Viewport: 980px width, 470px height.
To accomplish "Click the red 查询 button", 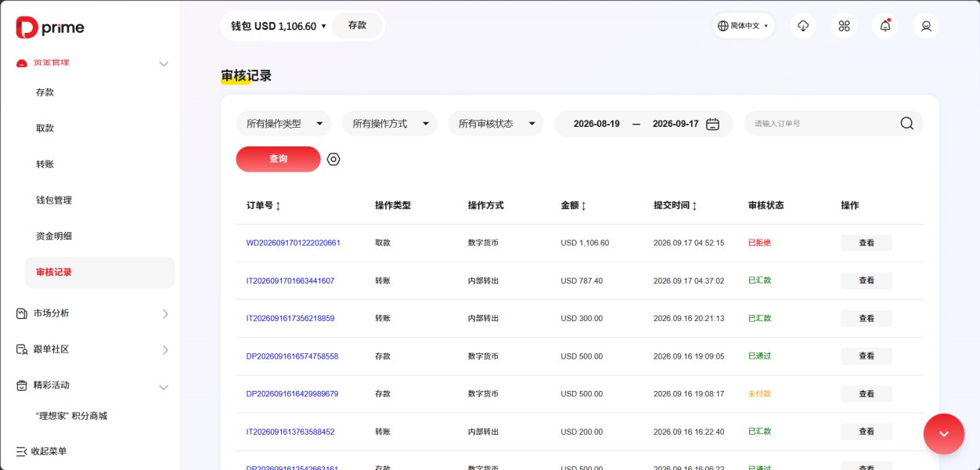I will [x=278, y=159].
